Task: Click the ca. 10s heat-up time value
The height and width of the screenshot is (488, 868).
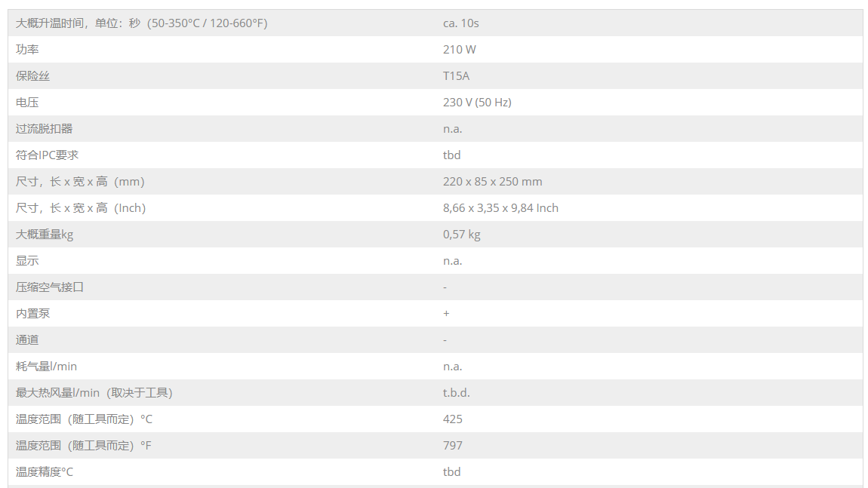Action: tap(461, 23)
